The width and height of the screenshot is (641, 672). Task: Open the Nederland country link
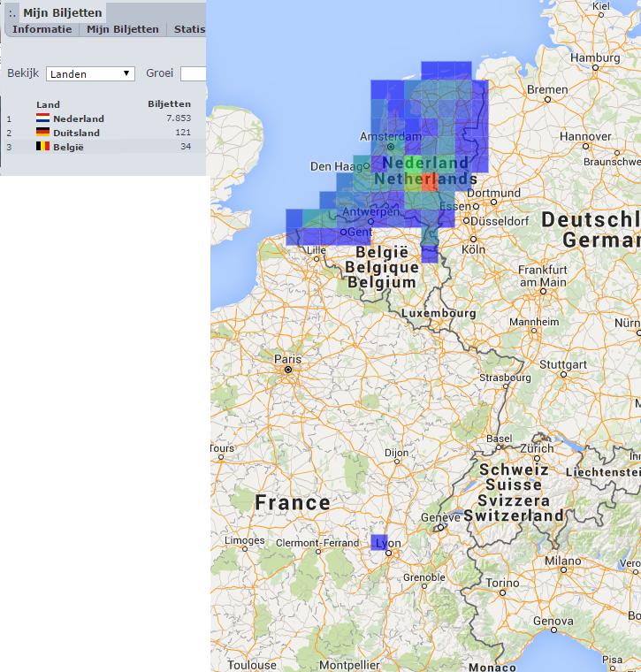pyautogui.click(x=79, y=118)
